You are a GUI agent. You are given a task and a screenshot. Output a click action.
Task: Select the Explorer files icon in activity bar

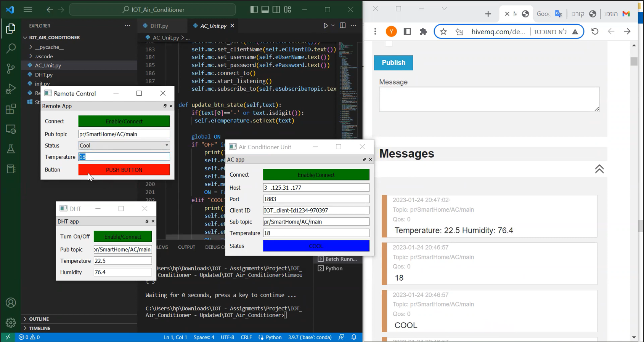(x=11, y=29)
